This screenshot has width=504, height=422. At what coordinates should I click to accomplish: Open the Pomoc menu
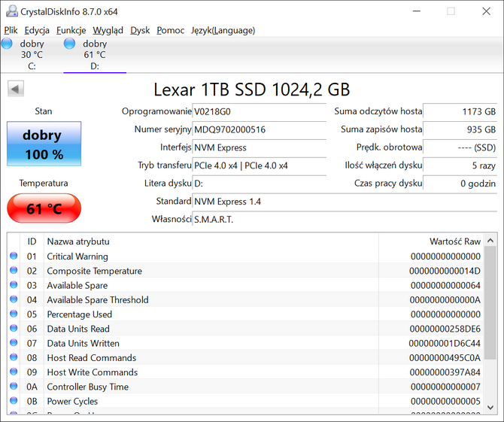click(170, 30)
